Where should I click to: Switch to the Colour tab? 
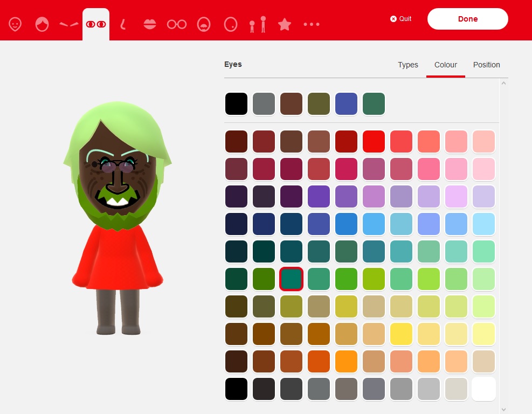click(445, 65)
